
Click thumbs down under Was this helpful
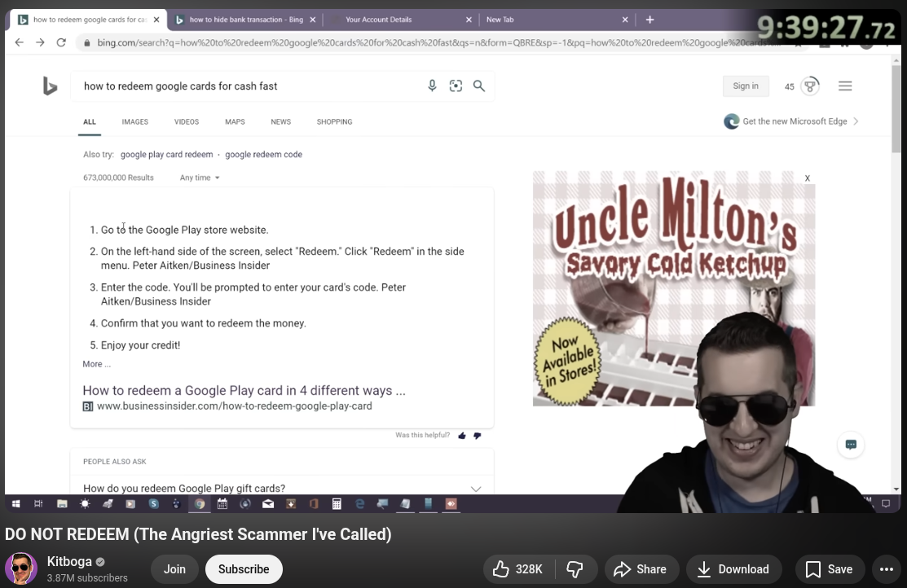[x=478, y=436]
